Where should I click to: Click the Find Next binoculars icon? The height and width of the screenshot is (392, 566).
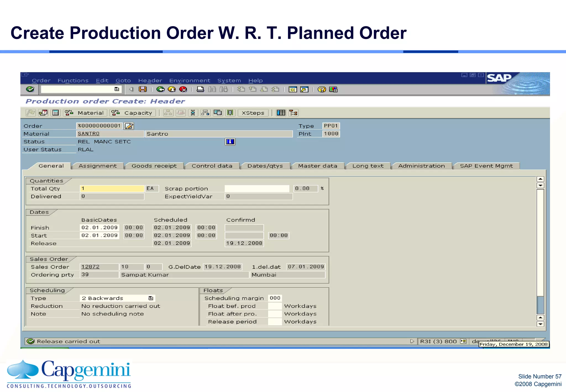coord(224,89)
